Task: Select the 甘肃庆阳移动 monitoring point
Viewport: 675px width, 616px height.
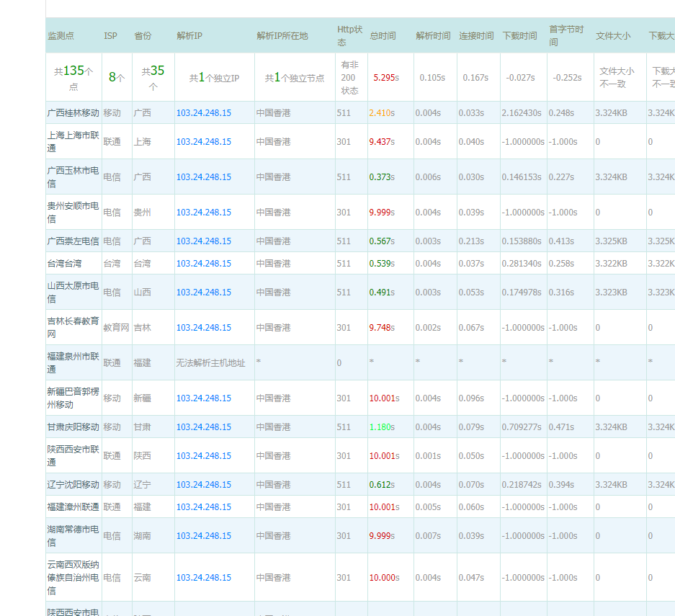Action: point(73,427)
